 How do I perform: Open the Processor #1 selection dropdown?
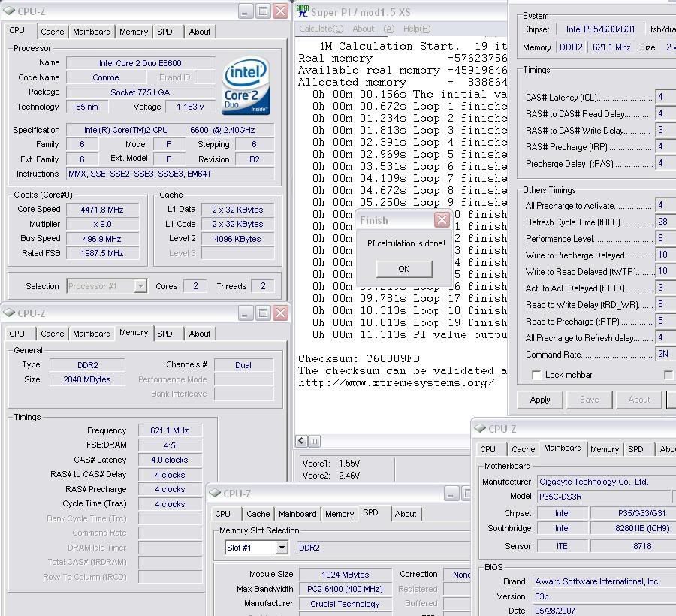click(140, 286)
